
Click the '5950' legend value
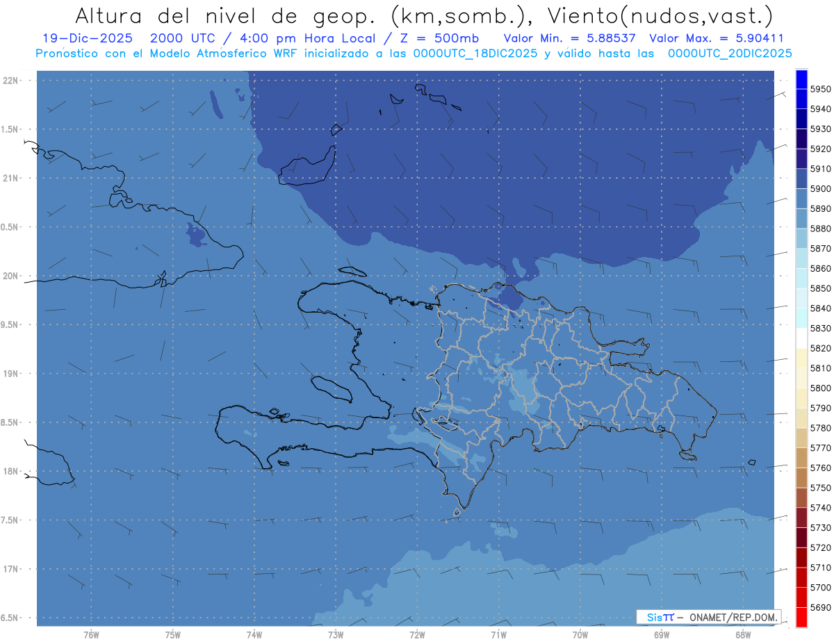tap(820, 89)
